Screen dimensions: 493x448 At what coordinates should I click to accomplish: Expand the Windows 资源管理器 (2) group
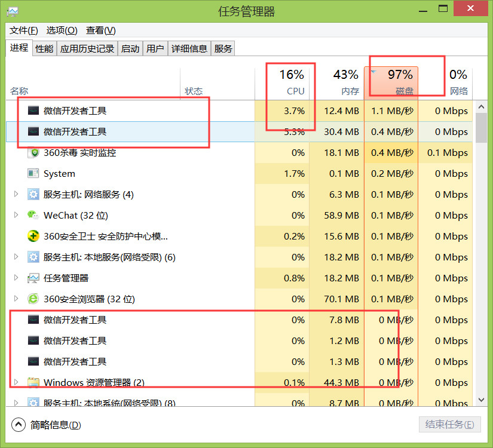click(16, 382)
